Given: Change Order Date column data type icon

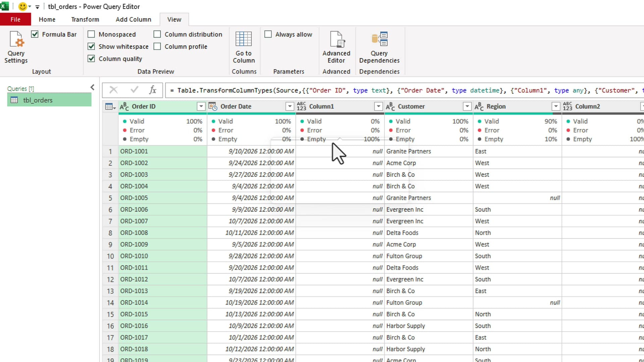Looking at the screenshot, I should click(213, 107).
